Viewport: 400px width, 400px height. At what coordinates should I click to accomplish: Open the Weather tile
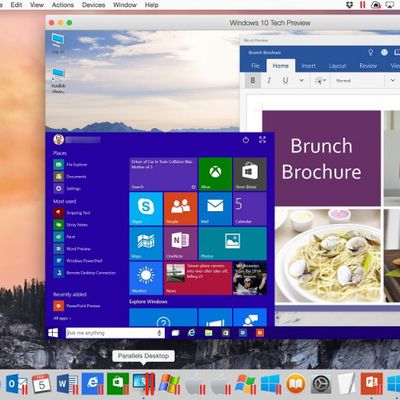(x=146, y=278)
